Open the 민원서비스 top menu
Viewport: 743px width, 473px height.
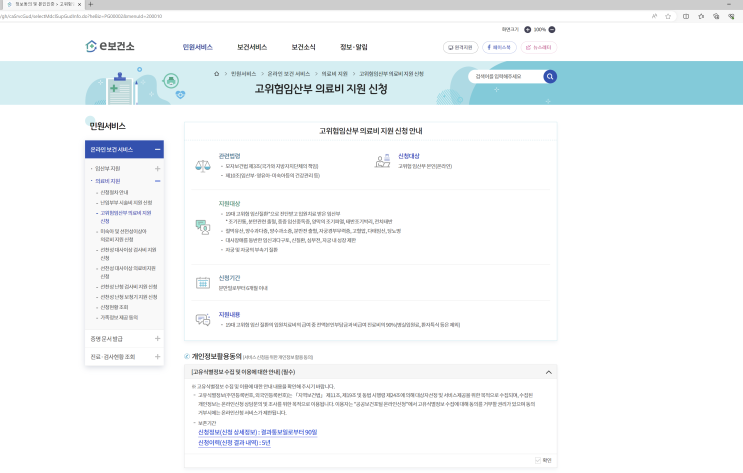point(198,47)
